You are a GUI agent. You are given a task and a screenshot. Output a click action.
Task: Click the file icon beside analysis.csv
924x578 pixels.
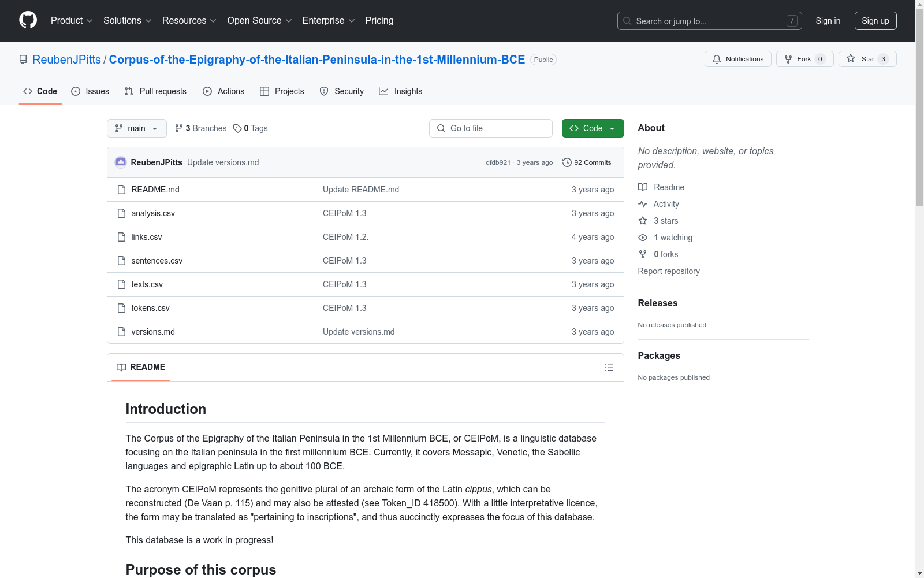click(x=121, y=213)
